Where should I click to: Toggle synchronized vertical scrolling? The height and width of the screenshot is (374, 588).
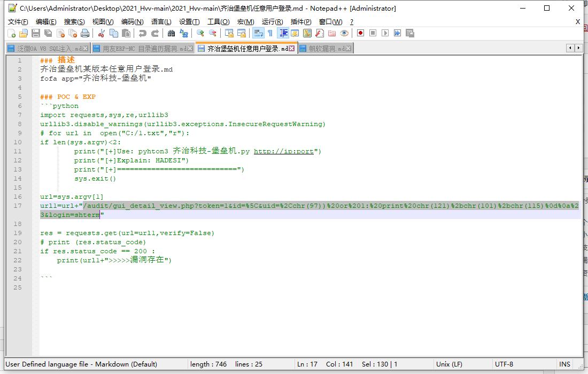229,33
